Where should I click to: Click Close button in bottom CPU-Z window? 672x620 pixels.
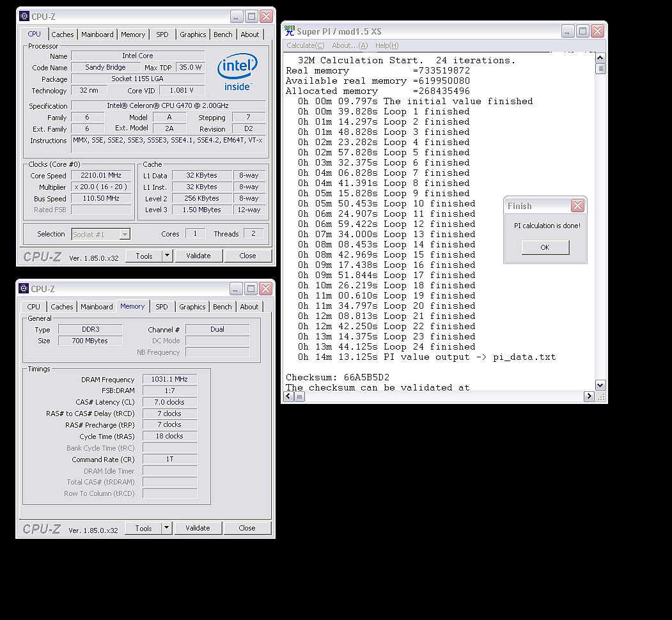(247, 529)
